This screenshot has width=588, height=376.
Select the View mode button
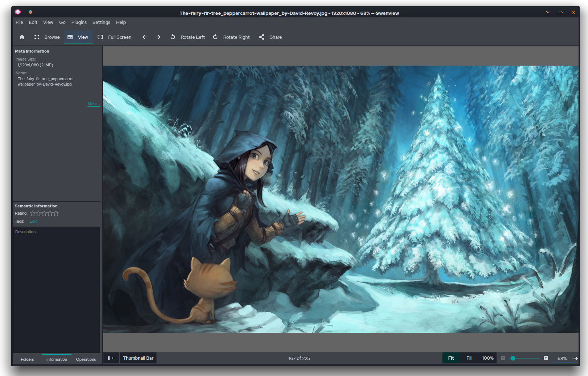78,37
